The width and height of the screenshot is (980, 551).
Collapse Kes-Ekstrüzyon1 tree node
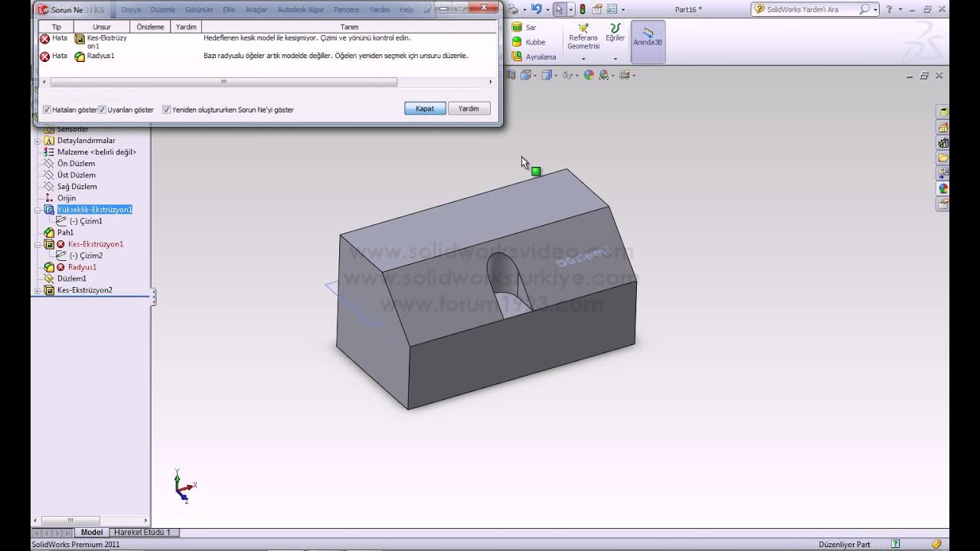coord(38,244)
